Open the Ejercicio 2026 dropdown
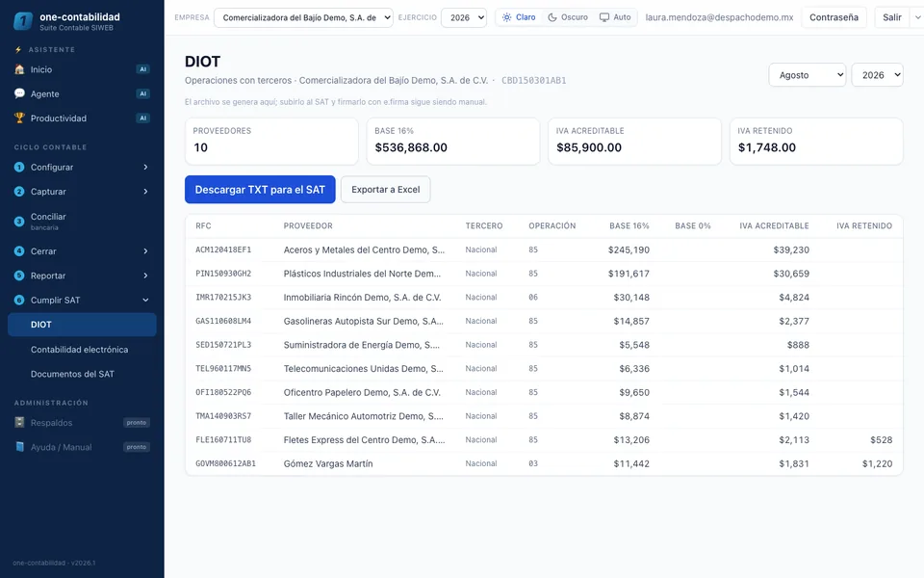 click(464, 17)
